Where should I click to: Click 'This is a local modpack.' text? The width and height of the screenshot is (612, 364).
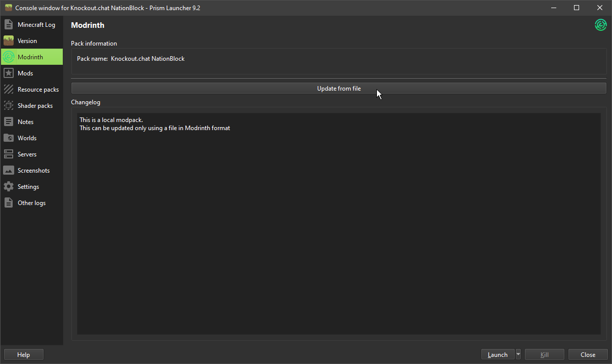111,120
